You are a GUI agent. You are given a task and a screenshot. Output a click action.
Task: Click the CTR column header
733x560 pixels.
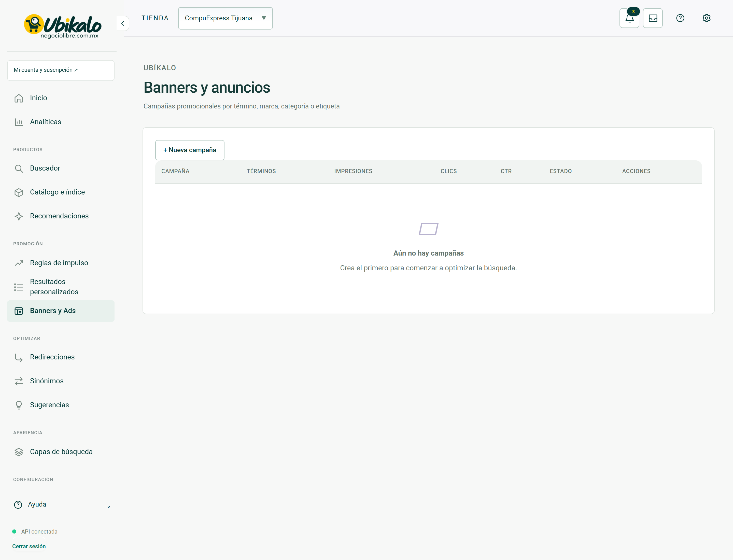(506, 171)
